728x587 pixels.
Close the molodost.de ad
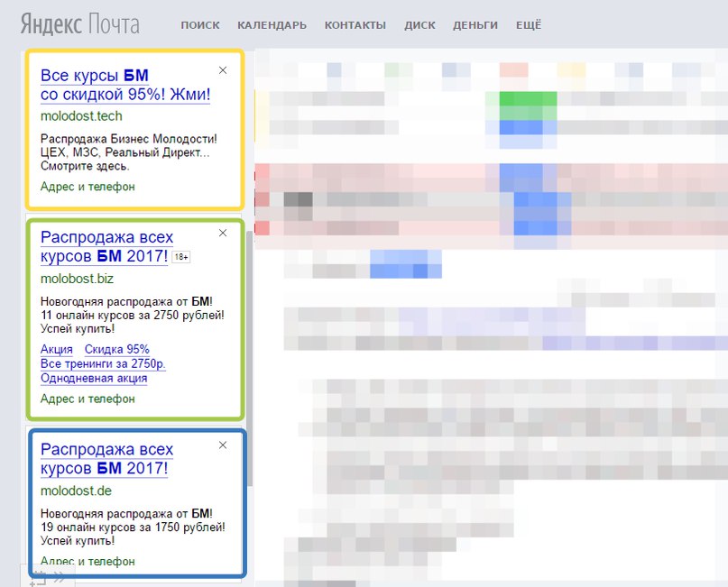[223, 445]
